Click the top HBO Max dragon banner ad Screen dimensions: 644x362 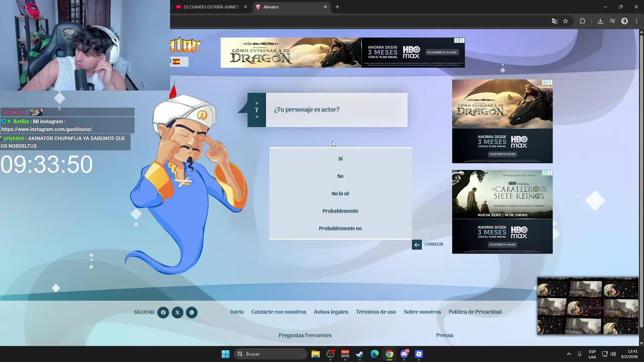tap(342, 53)
